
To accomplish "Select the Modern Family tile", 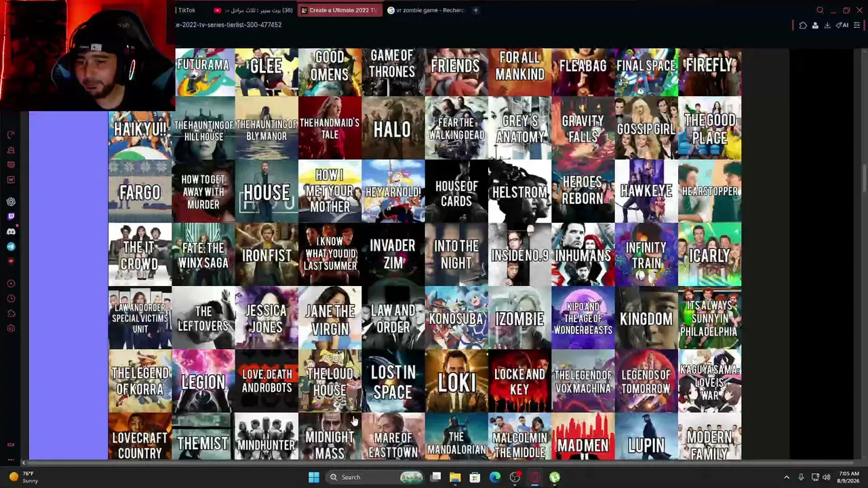I will [x=709, y=436].
